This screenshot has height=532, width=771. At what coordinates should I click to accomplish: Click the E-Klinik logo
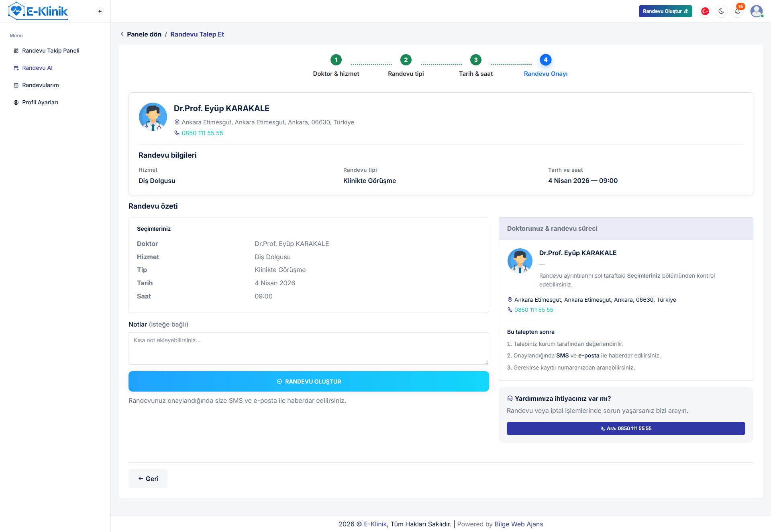39,11
